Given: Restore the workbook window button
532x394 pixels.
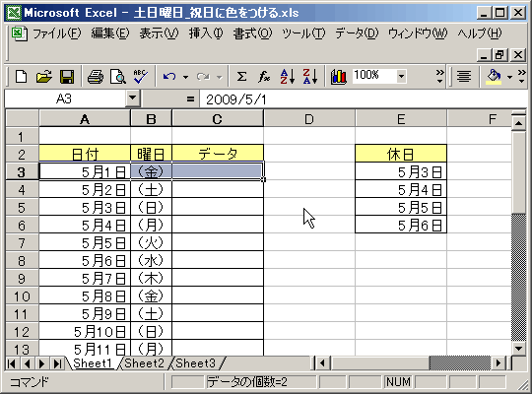Looking at the screenshot, I should pos(500,54).
